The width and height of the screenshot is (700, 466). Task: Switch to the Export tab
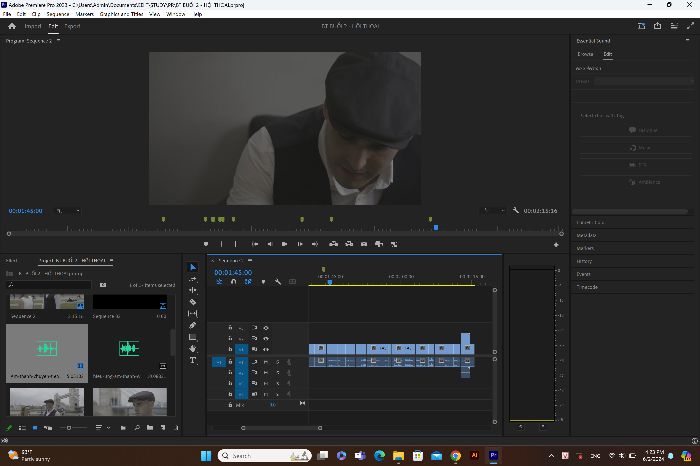[72, 26]
